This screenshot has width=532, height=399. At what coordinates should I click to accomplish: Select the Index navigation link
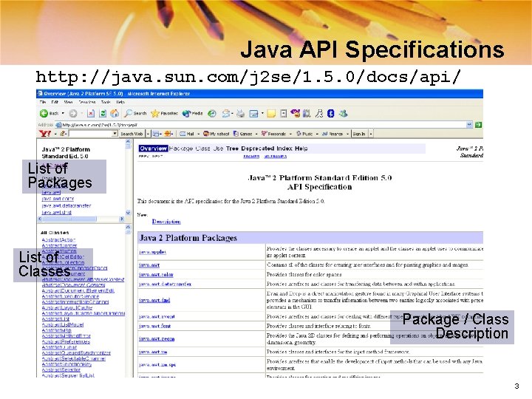284,149
